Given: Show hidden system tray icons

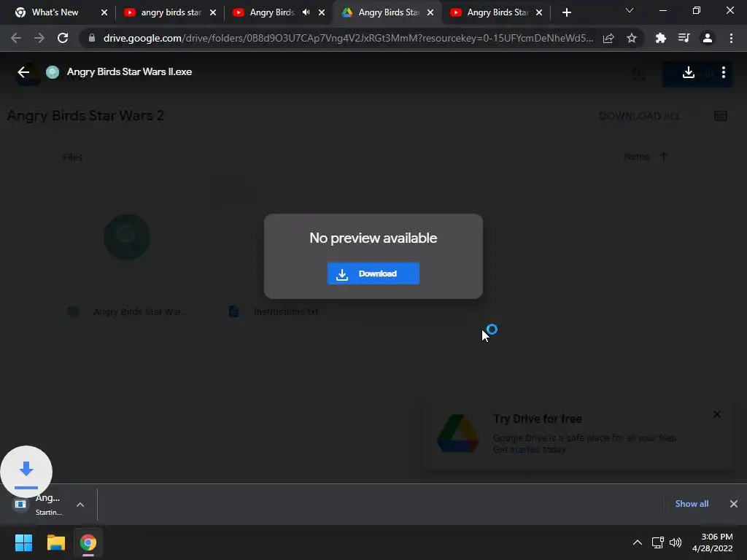Looking at the screenshot, I should pyautogui.click(x=637, y=542).
